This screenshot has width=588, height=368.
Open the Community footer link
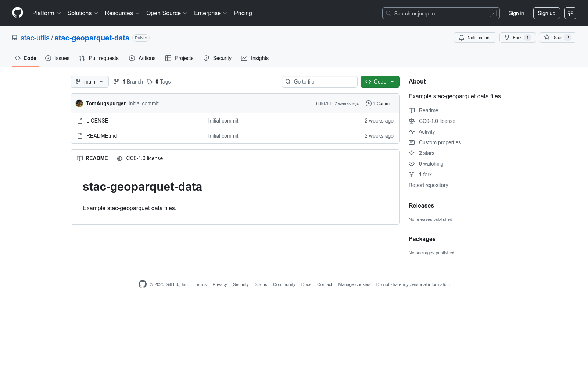point(284,284)
